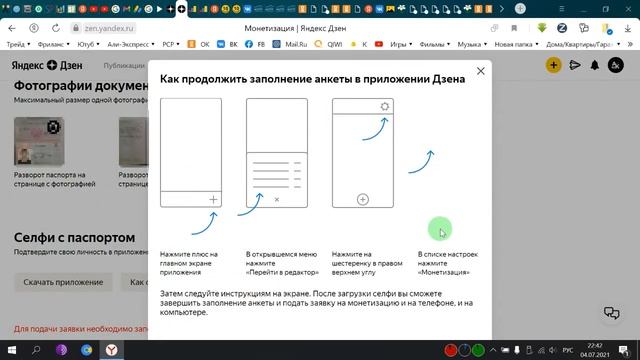Open the QIWI bookmark

click(x=328, y=44)
